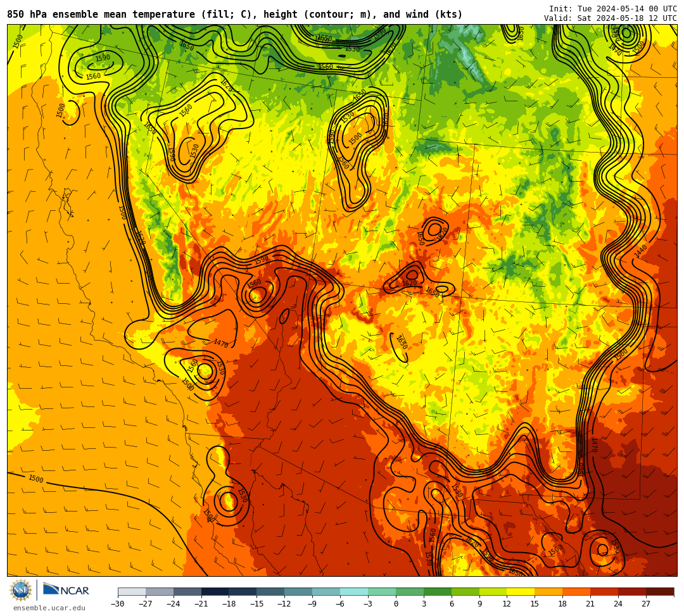Pick the colorbar swatch between -21 and -18
The image size is (684, 616).
point(215,591)
